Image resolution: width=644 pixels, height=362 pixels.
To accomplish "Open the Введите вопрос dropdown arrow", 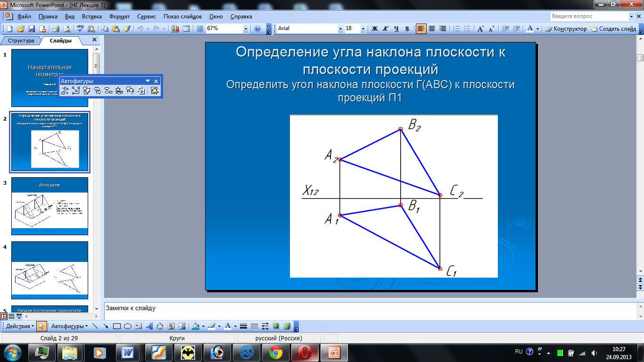I will coord(631,16).
